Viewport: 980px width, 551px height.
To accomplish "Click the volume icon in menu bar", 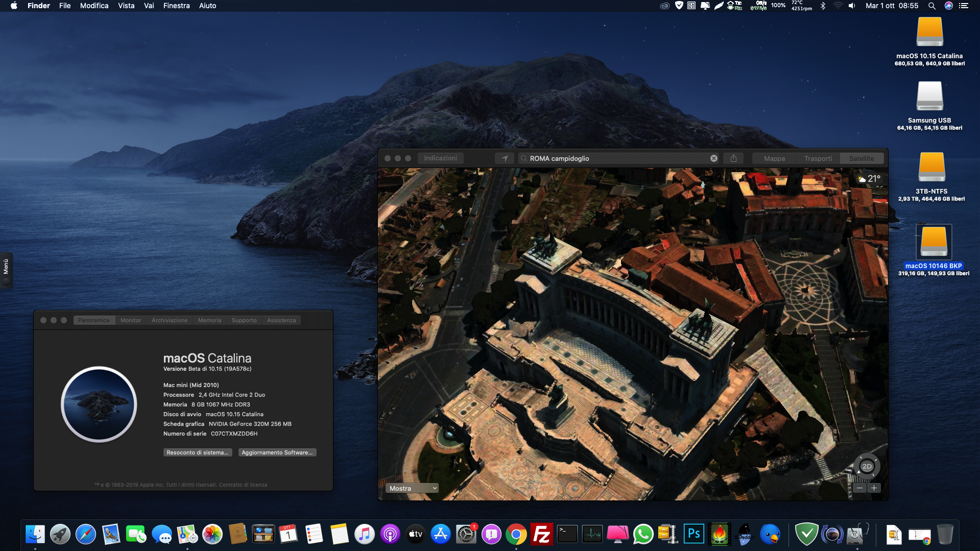I will tap(851, 6).
